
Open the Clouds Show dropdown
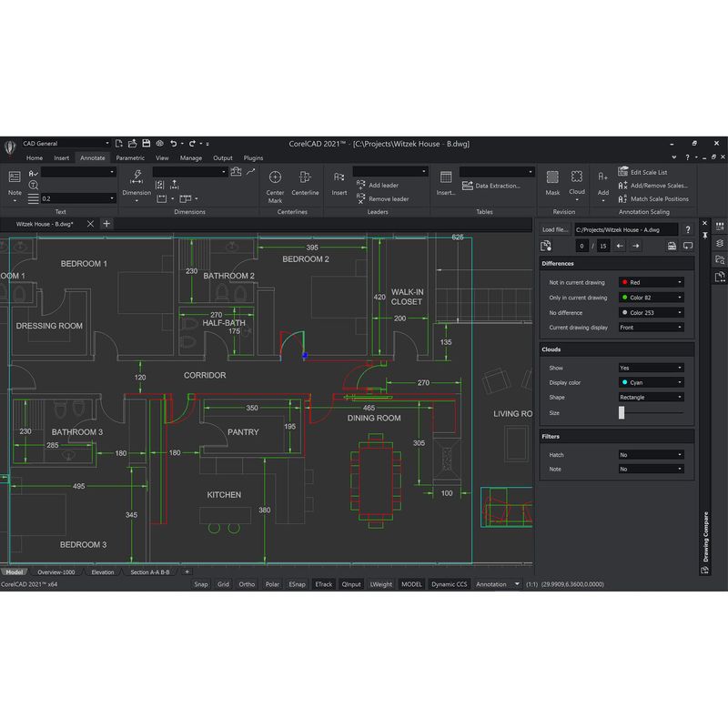click(651, 368)
